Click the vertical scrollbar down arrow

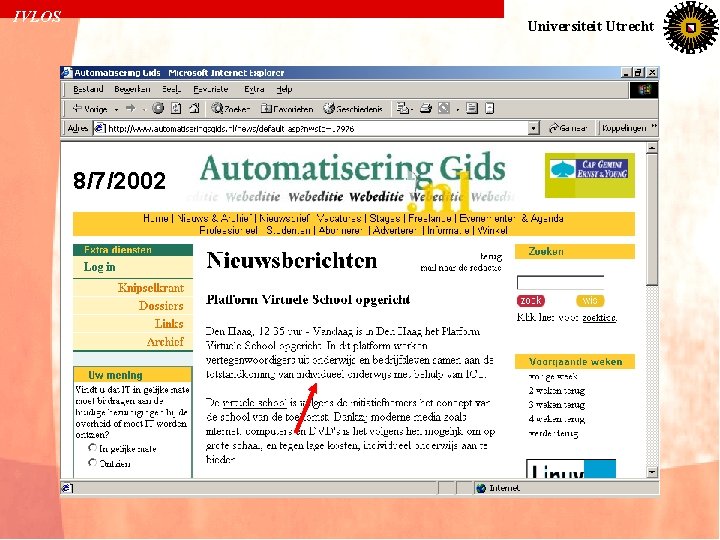[652, 472]
